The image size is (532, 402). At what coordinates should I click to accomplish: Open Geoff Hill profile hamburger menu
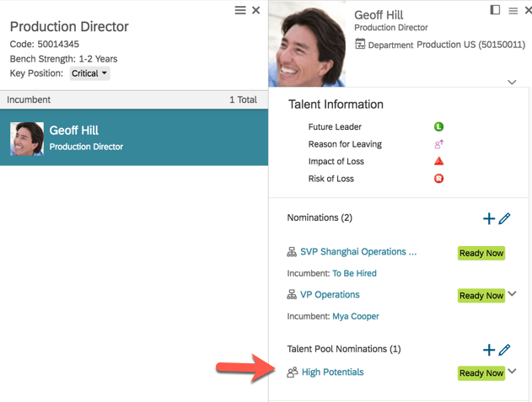(513, 10)
